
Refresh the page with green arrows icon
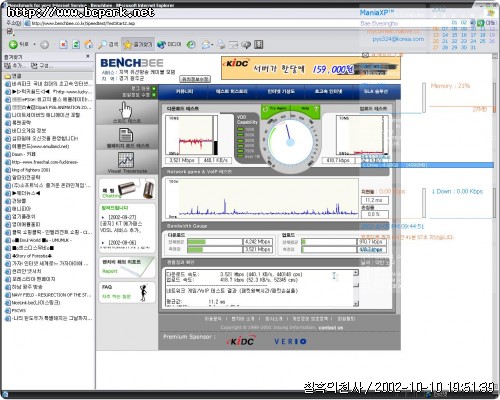click(76, 44)
